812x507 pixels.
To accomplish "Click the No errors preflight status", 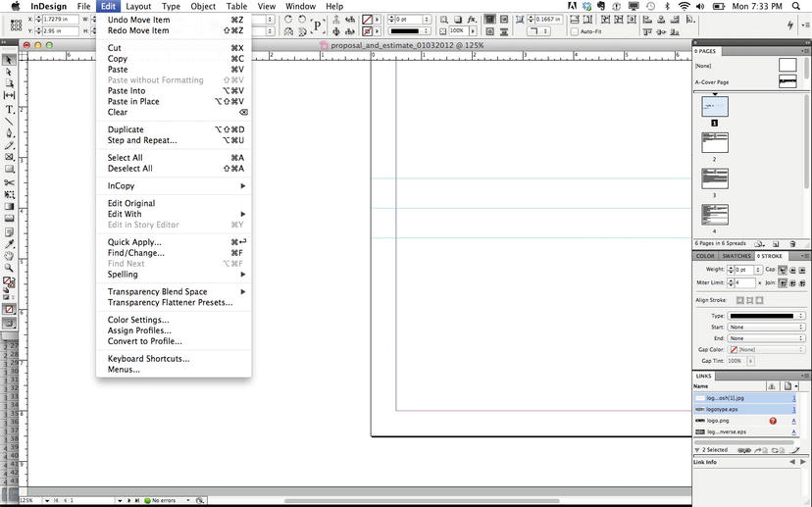I will pos(164,501).
